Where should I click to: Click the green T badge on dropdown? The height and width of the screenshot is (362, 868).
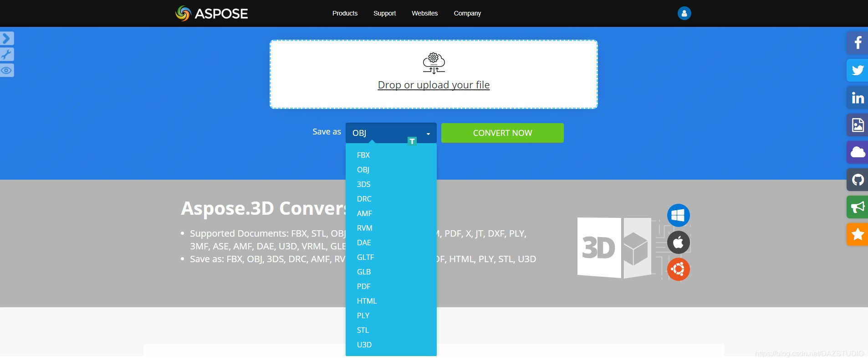(412, 141)
